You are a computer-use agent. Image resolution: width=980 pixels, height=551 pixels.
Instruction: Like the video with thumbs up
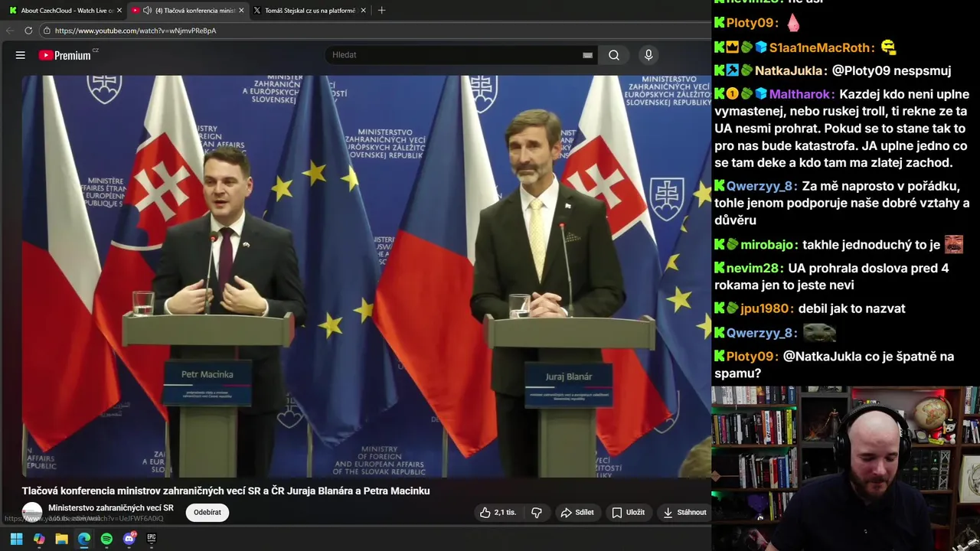(x=498, y=513)
